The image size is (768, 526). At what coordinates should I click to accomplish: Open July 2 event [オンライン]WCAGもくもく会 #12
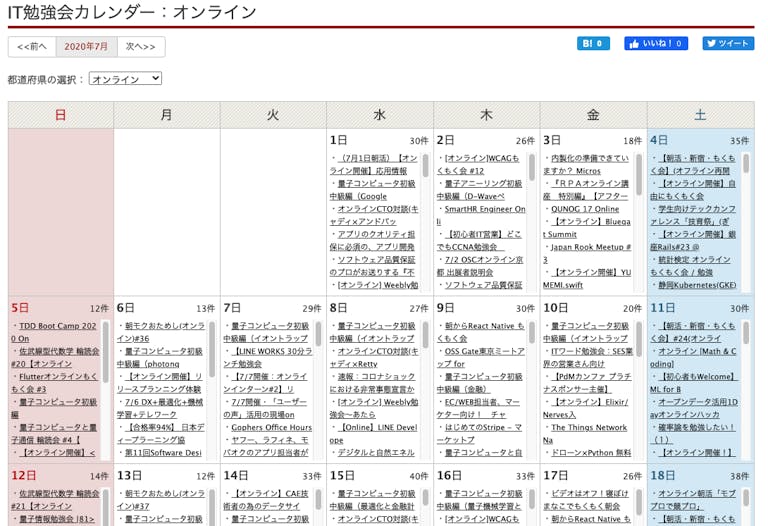click(x=478, y=165)
